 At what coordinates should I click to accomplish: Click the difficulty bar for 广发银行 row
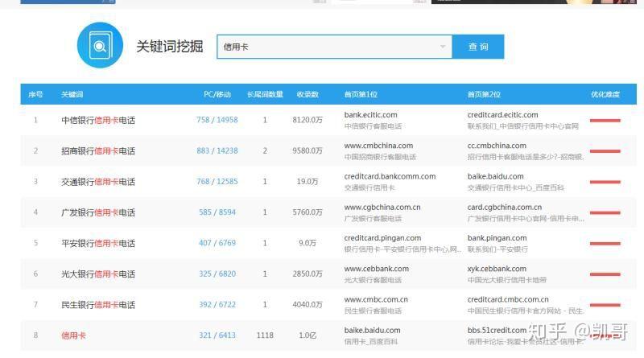605,212
